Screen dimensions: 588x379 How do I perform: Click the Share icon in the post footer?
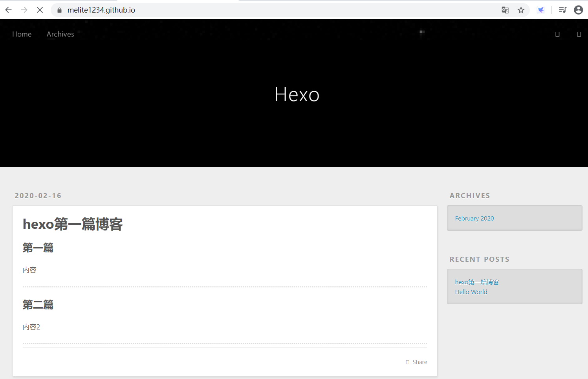pos(408,362)
